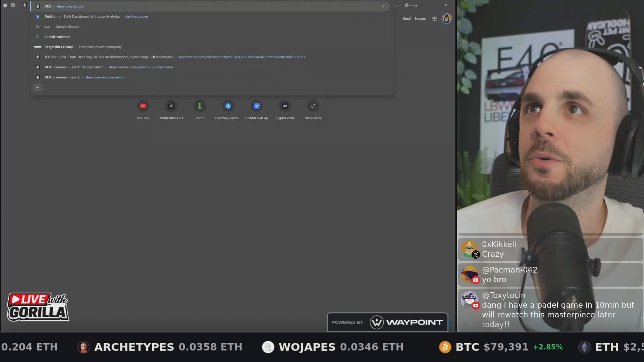Open the Google apps grid
This screenshot has height=362, width=644.
434,19
